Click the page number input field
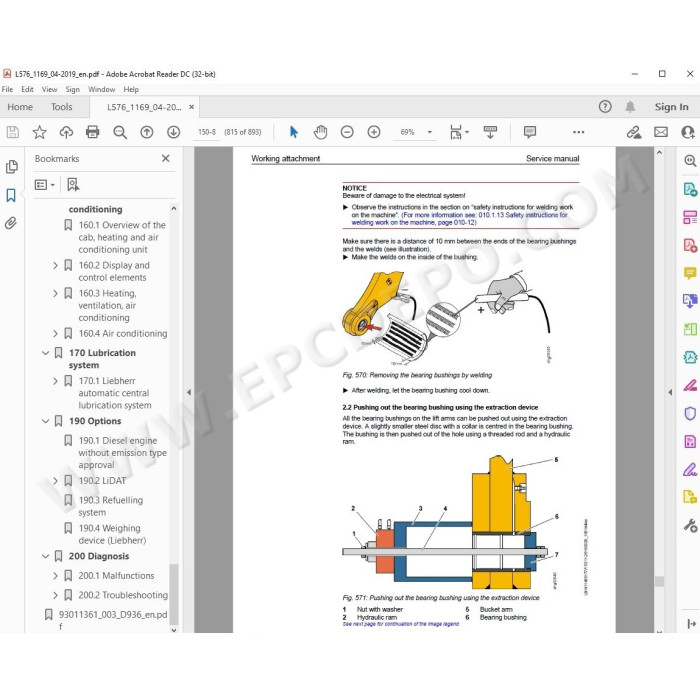This screenshot has width=700, height=700. click(207, 132)
